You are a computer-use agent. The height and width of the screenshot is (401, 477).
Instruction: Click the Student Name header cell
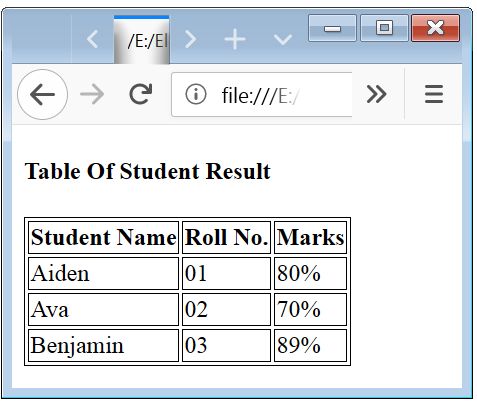click(x=104, y=237)
